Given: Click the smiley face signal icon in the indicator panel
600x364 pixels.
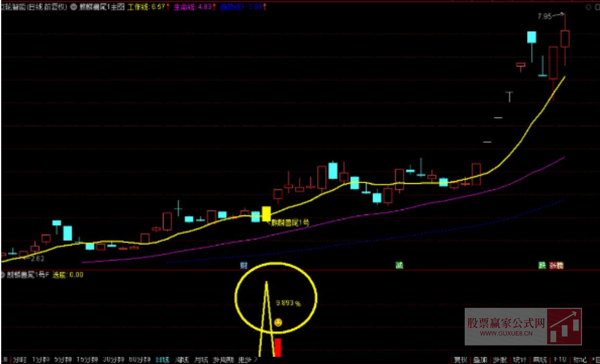Looking at the screenshot, I should tap(278, 323).
